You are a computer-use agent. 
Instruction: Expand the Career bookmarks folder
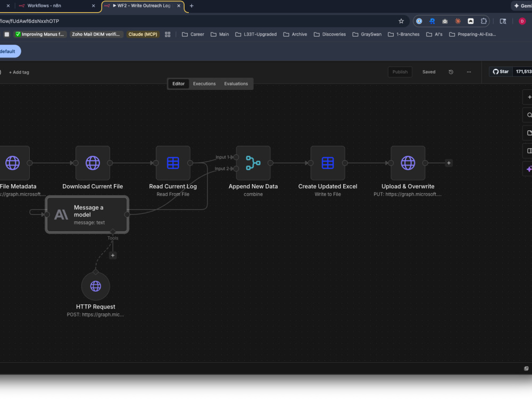point(193,34)
